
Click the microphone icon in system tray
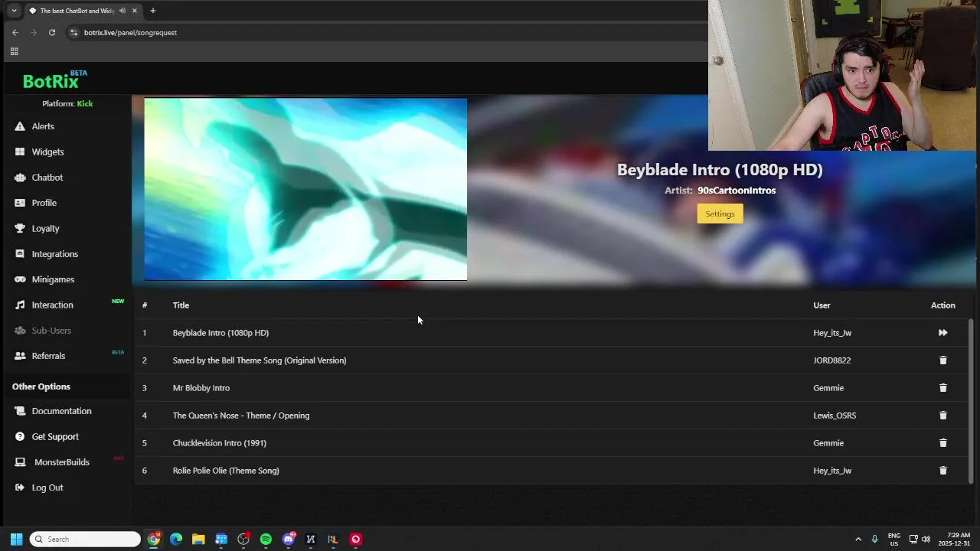point(874,539)
